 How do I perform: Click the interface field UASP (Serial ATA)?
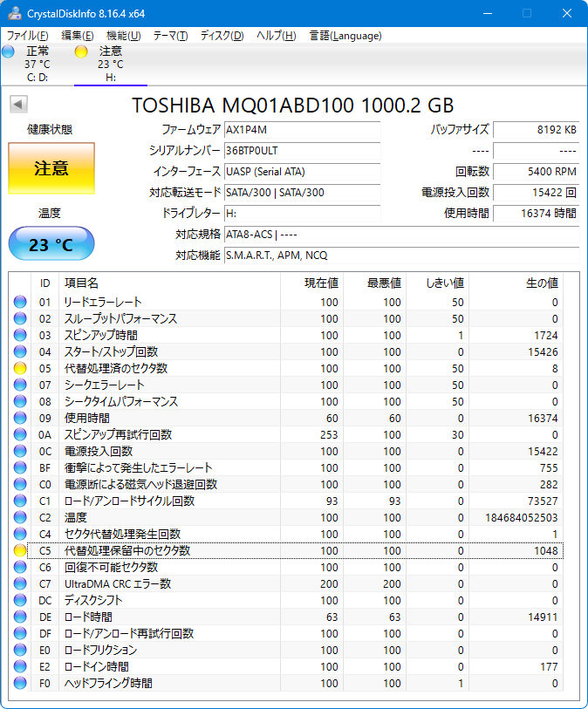point(302,172)
